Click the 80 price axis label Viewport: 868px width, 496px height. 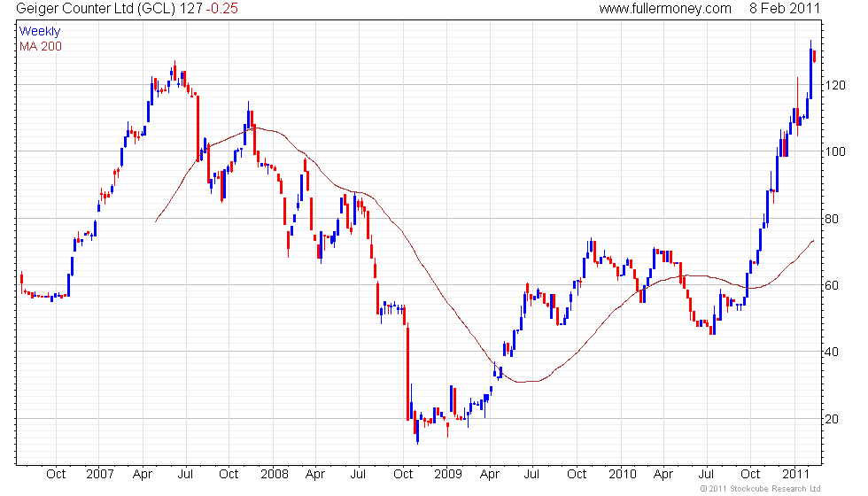[832, 219]
